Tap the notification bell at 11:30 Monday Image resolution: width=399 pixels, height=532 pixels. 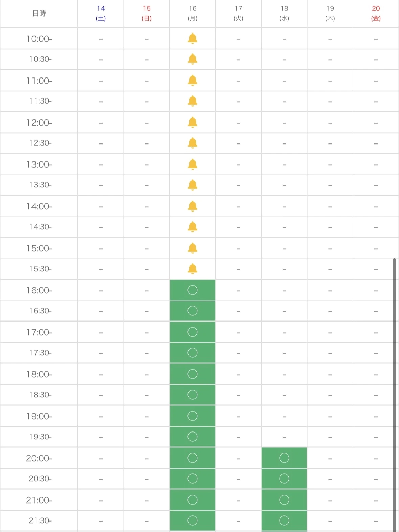pyautogui.click(x=192, y=101)
